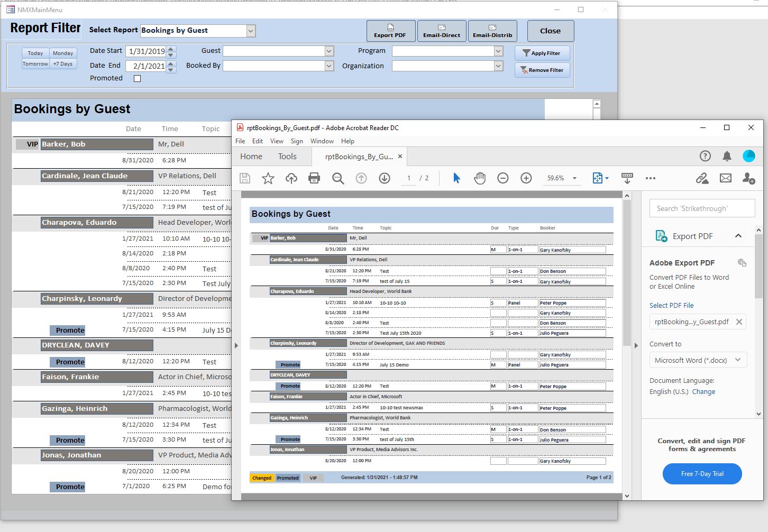
Task: Remove selected rptBooking file with X icon
Action: pyautogui.click(x=739, y=322)
